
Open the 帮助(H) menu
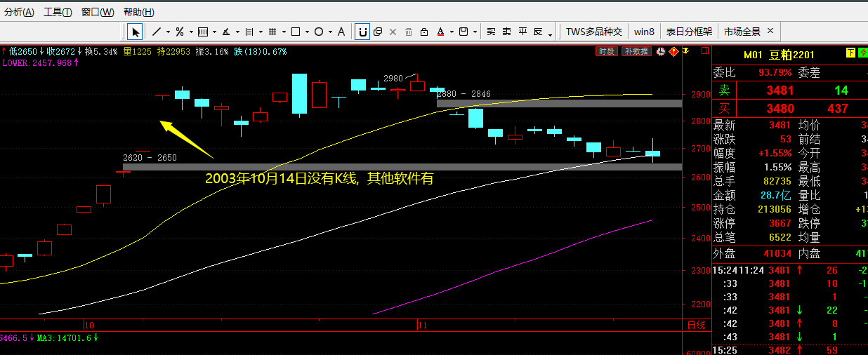pos(138,12)
